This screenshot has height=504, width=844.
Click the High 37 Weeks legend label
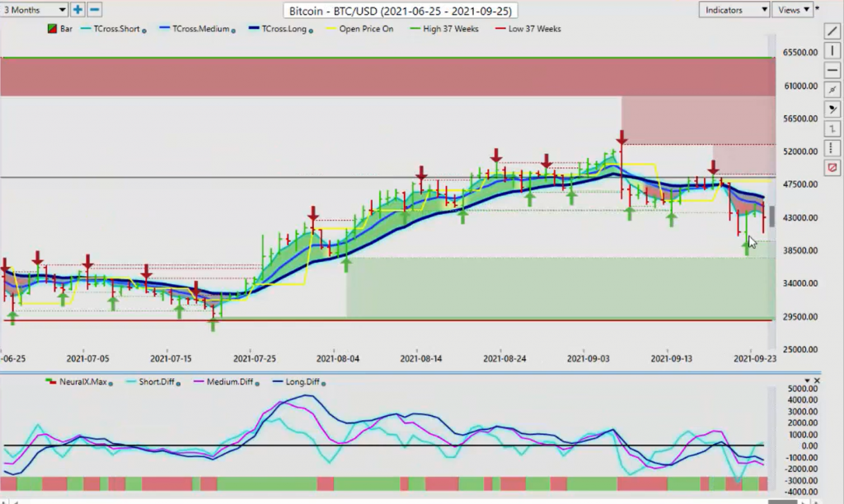(451, 29)
